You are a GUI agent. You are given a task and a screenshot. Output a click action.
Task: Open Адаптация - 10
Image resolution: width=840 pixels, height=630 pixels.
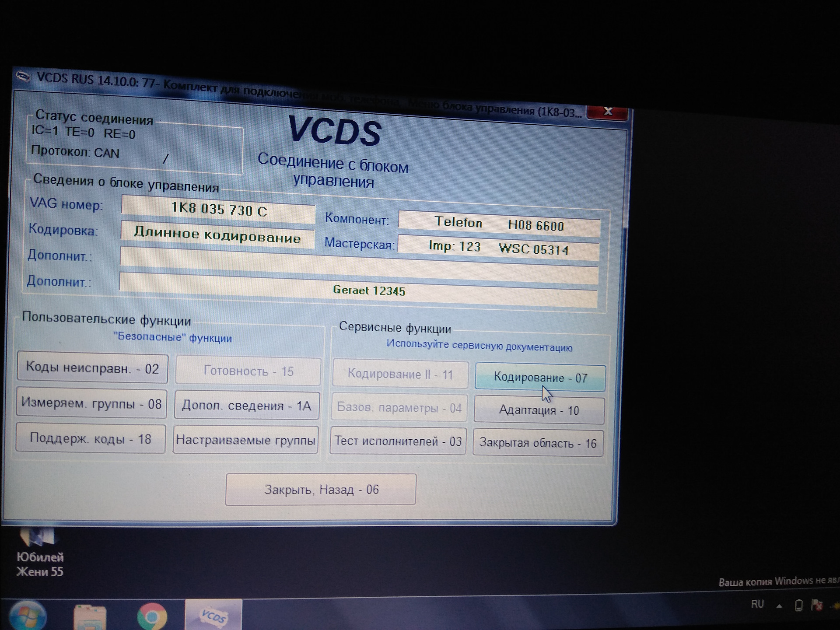pos(539,410)
